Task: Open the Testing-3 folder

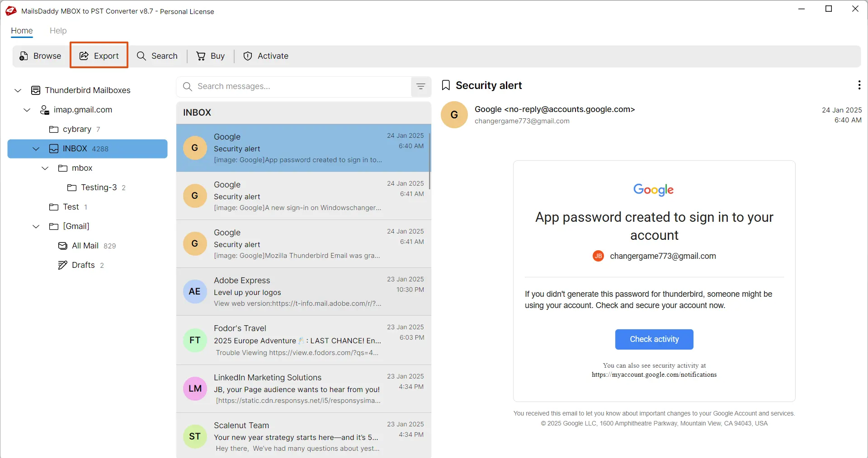Action: (96, 187)
